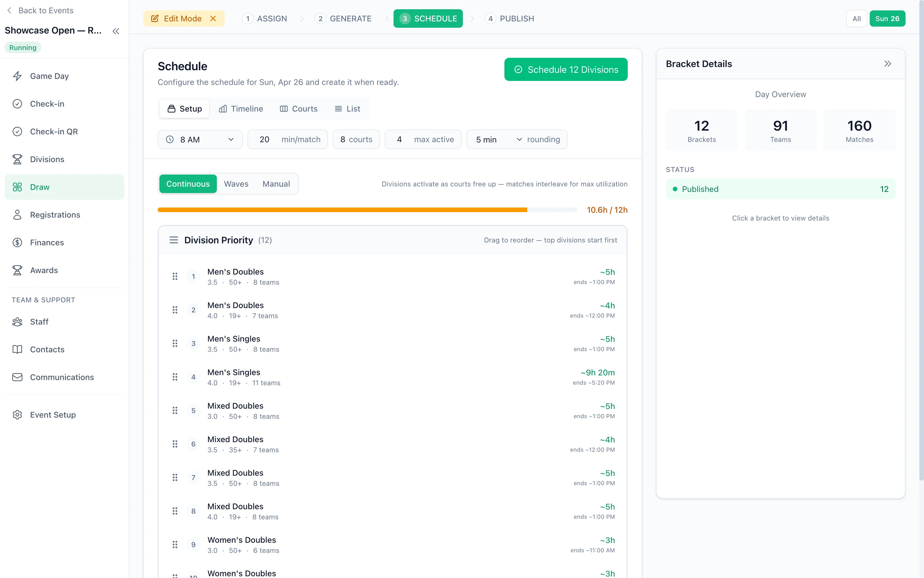
Task: Click the Draw grid icon
Action: [x=17, y=187]
